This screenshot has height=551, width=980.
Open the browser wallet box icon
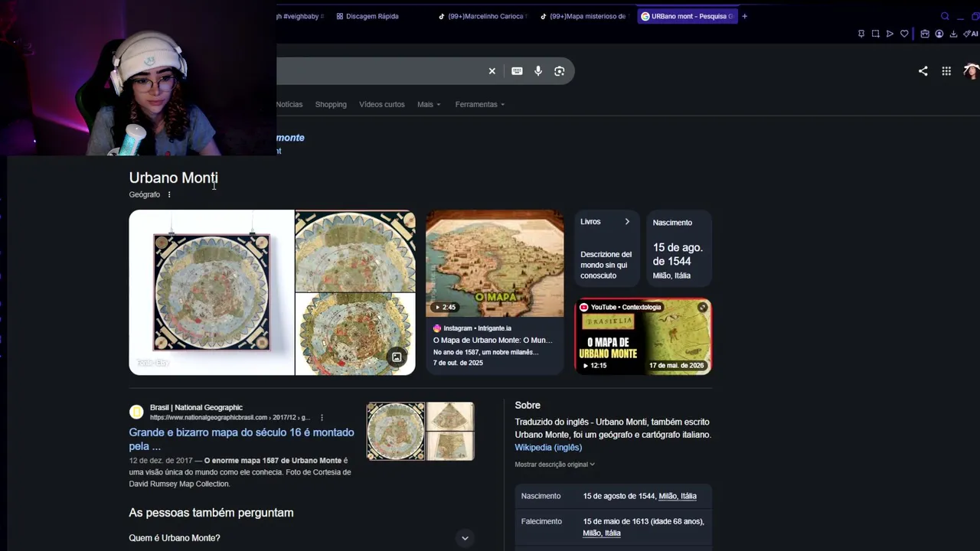pos(925,34)
